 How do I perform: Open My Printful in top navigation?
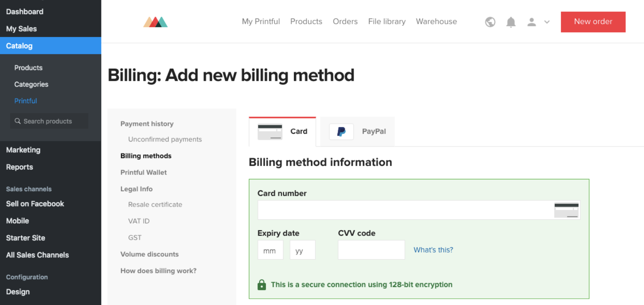[x=261, y=22]
